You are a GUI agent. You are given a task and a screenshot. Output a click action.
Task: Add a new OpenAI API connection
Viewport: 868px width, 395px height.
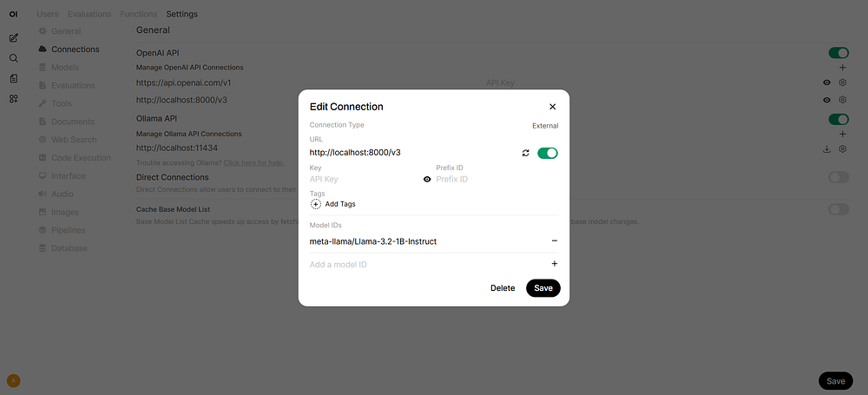(x=843, y=68)
